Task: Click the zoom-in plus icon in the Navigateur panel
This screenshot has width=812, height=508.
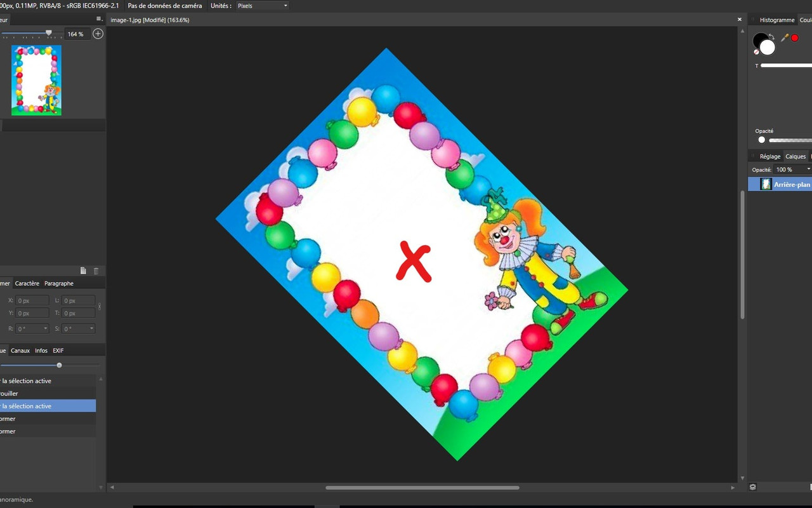Action: click(x=98, y=33)
